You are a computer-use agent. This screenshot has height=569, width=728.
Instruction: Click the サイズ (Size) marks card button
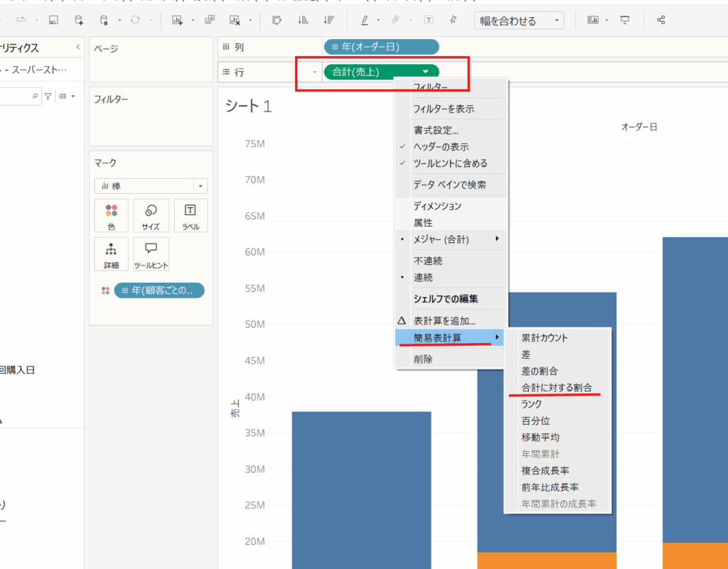click(151, 216)
